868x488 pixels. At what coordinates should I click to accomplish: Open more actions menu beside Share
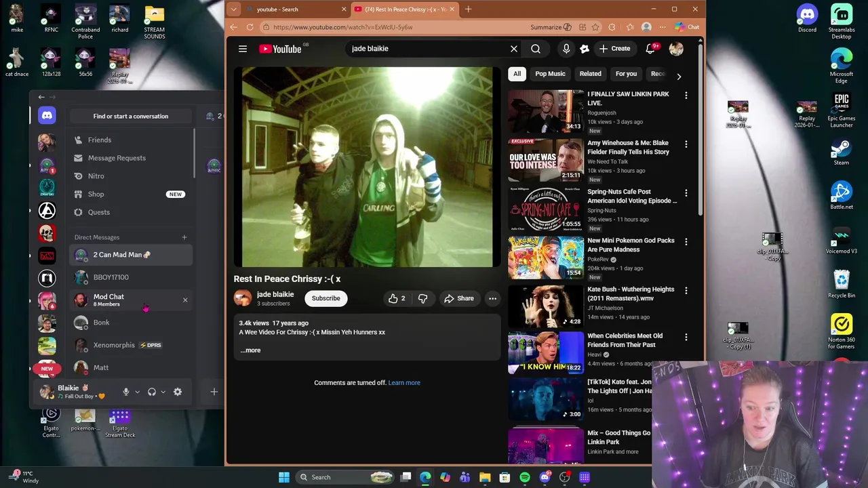(492, 298)
